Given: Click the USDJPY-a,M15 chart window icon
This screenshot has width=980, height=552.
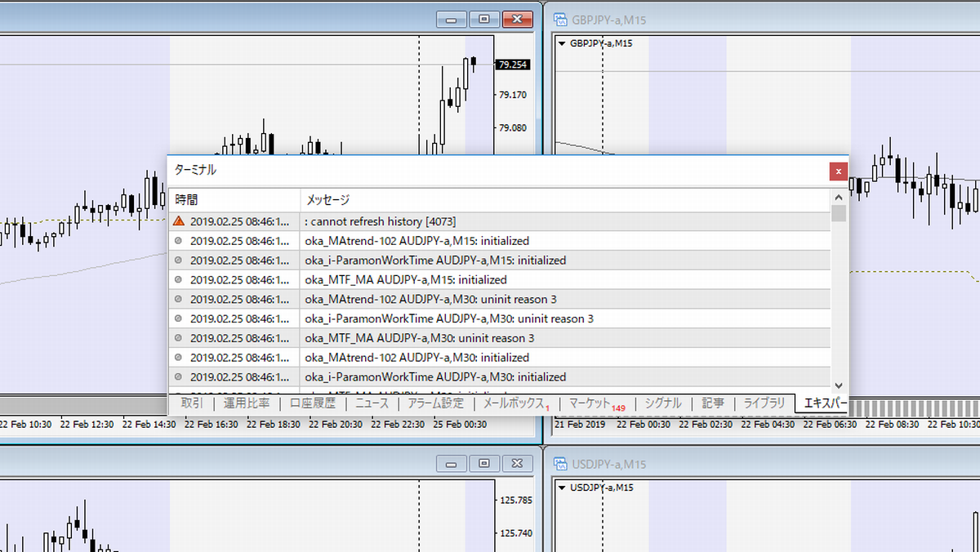Looking at the screenshot, I should (560, 464).
